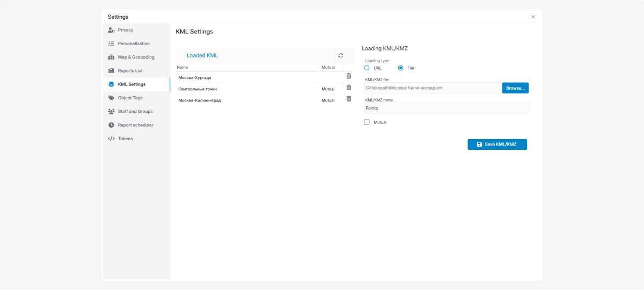
Task: Close the Settings dialog
Action: [x=533, y=17]
